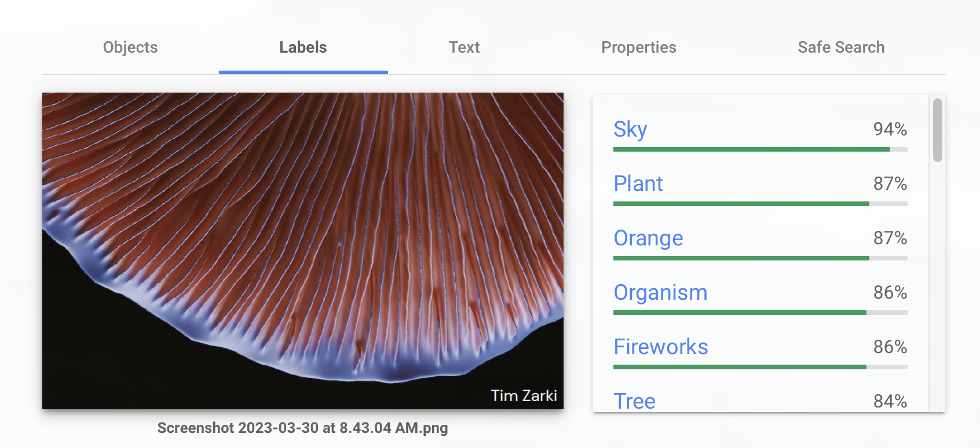This screenshot has height=448, width=980.
Task: Click the Tim Zarki photo credit
Action: pos(524,395)
